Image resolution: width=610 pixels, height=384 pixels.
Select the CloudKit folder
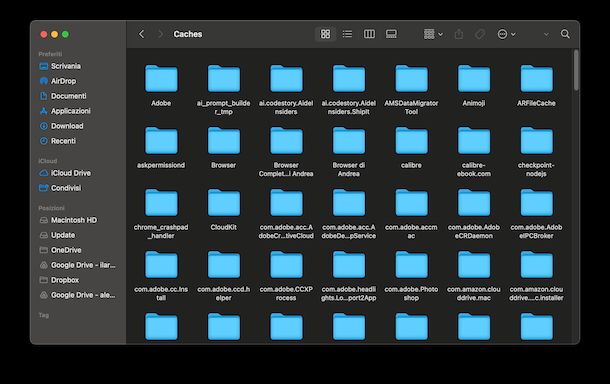click(x=224, y=203)
